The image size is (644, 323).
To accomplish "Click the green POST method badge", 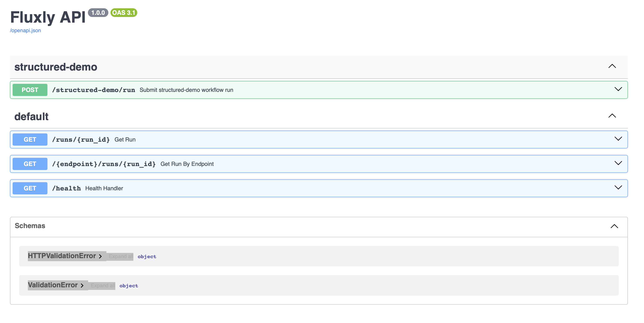I will [30, 90].
